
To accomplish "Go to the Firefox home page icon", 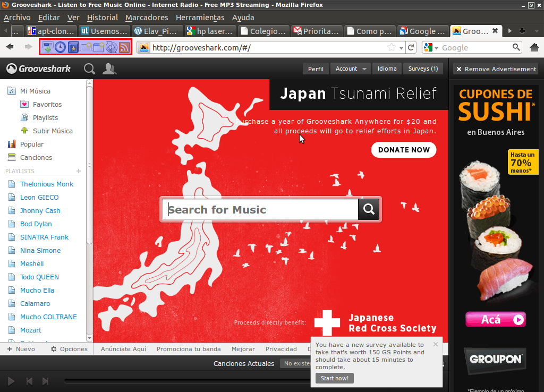I will click(x=534, y=47).
